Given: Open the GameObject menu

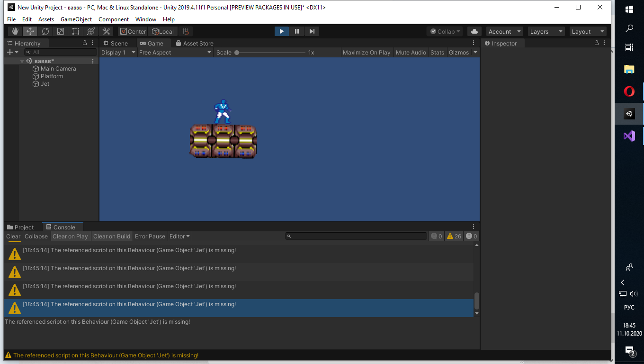Looking at the screenshot, I should tap(76, 19).
